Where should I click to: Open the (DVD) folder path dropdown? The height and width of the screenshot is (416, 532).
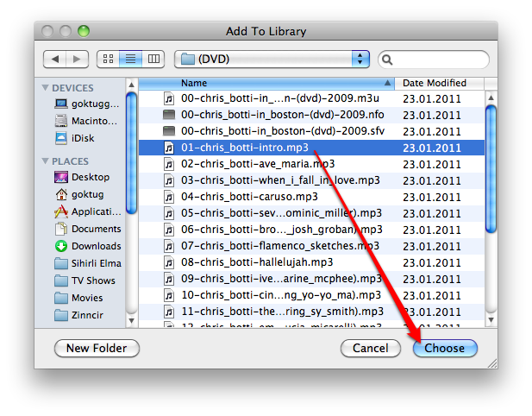(272, 59)
